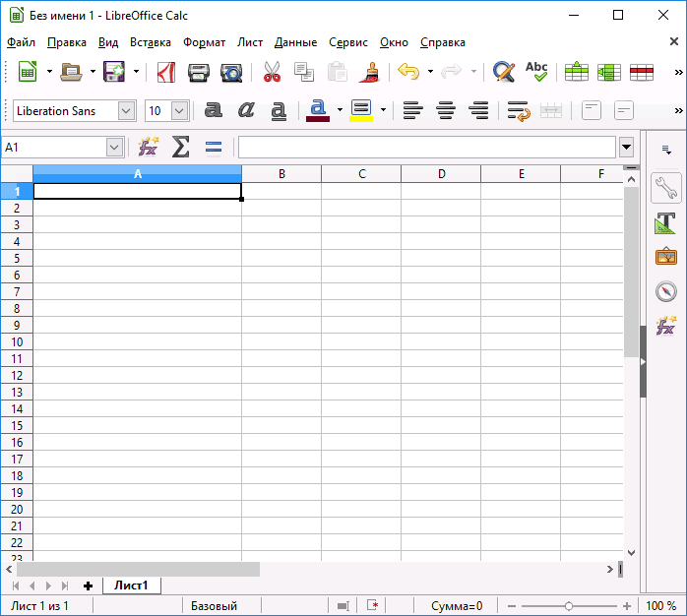Click the Paste clipboard icon

pyautogui.click(x=337, y=72)
